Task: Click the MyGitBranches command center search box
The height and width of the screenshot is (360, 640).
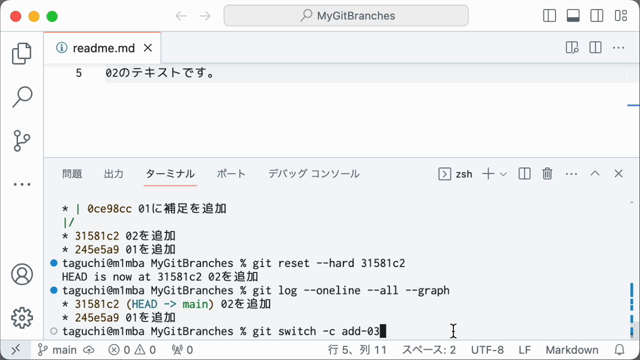Action: pos(346,16)
